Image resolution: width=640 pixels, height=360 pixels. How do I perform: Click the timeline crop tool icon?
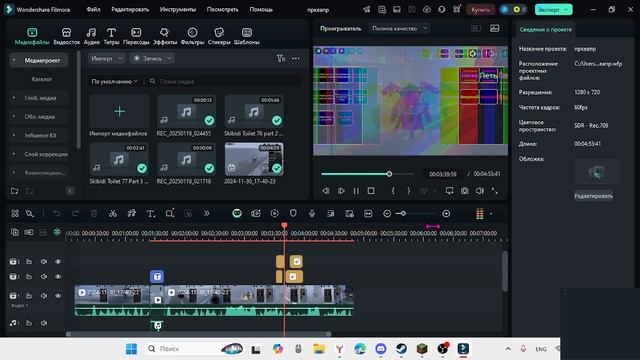(x=170, y=213)
